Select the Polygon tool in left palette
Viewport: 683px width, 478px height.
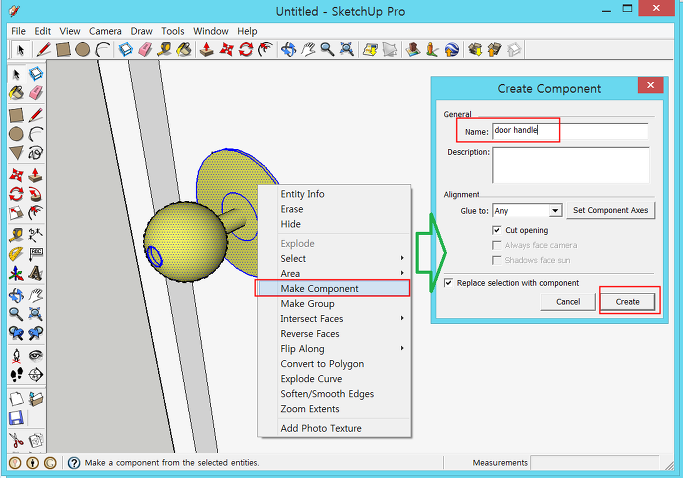[x=16, y=153]
